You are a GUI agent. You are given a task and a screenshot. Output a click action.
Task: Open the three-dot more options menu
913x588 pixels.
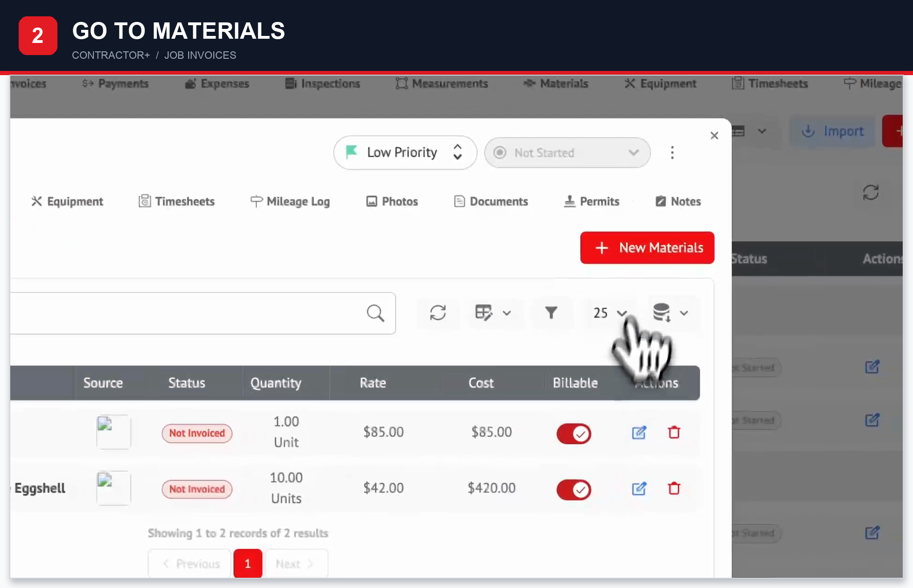(672, 153)
